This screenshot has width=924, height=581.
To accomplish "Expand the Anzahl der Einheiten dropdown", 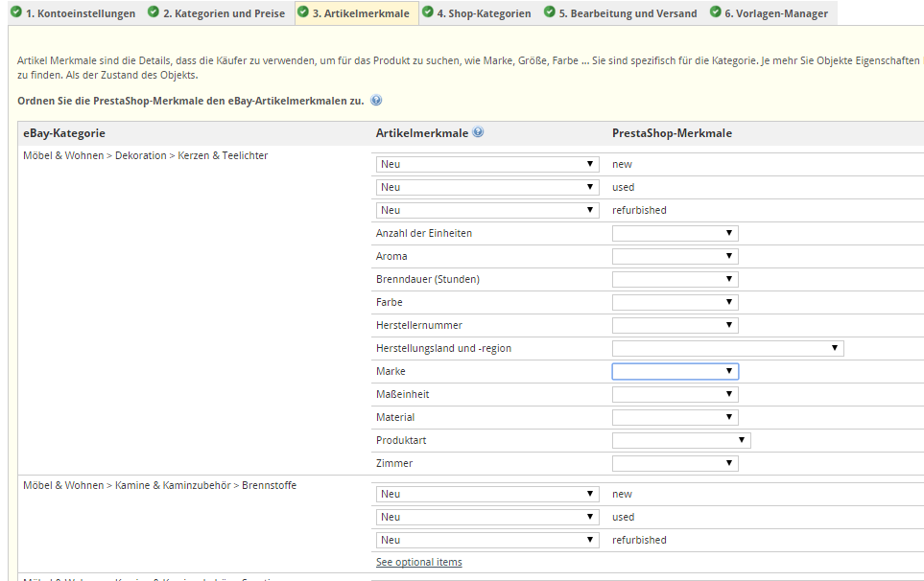I will (675, 233).
